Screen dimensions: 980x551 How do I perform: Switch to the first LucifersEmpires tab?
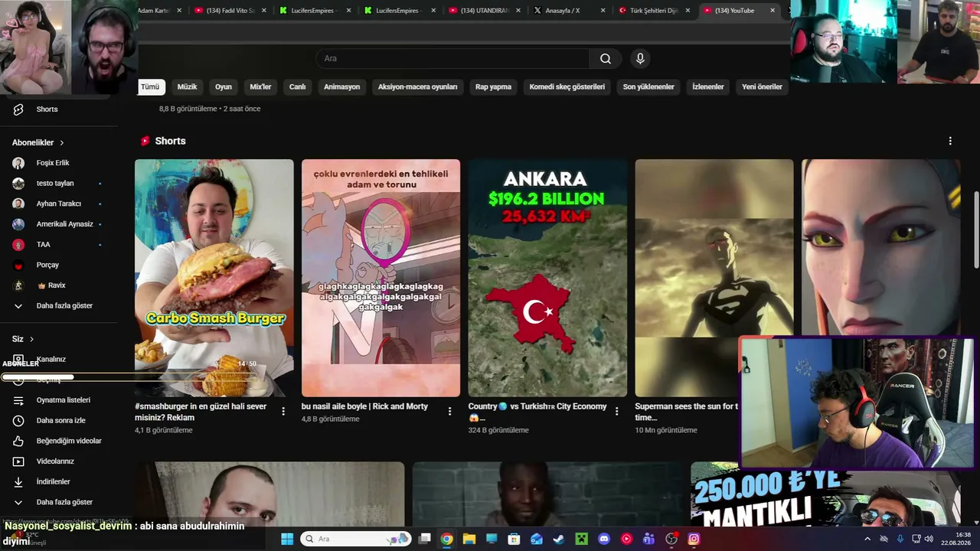pyautogui.click(x=315, y=11)
